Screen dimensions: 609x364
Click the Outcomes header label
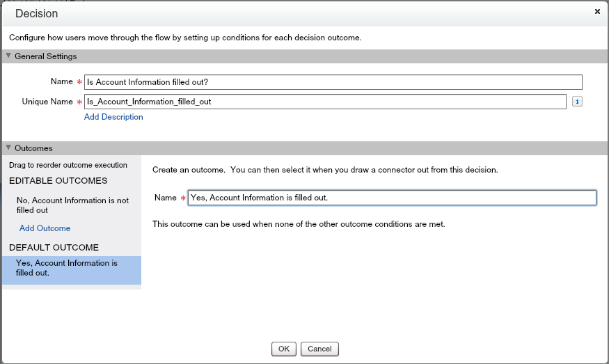pyautogui.click(x=33, y=148)
